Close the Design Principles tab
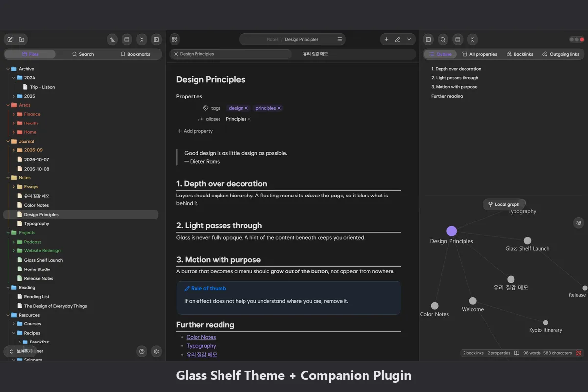 point(176,54)
